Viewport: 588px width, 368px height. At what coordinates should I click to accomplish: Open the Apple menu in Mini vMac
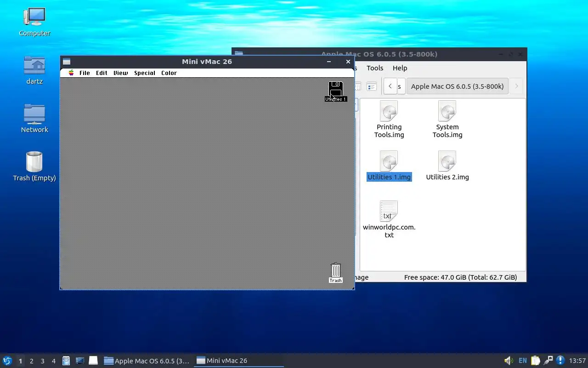[71, 73]
